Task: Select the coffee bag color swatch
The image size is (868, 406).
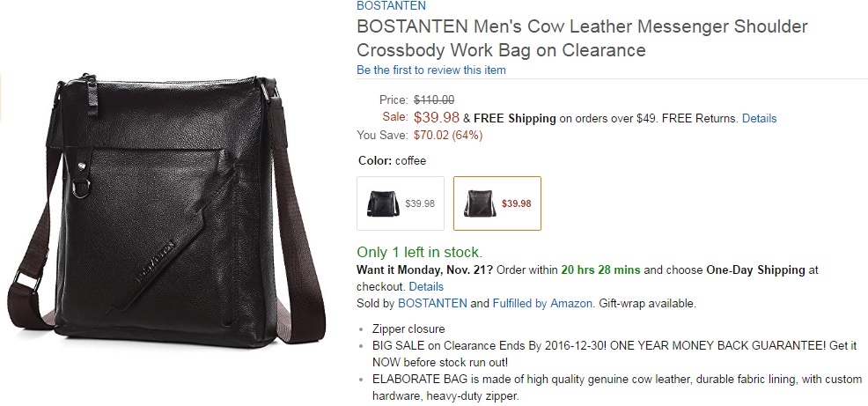Action: (497, 203)
